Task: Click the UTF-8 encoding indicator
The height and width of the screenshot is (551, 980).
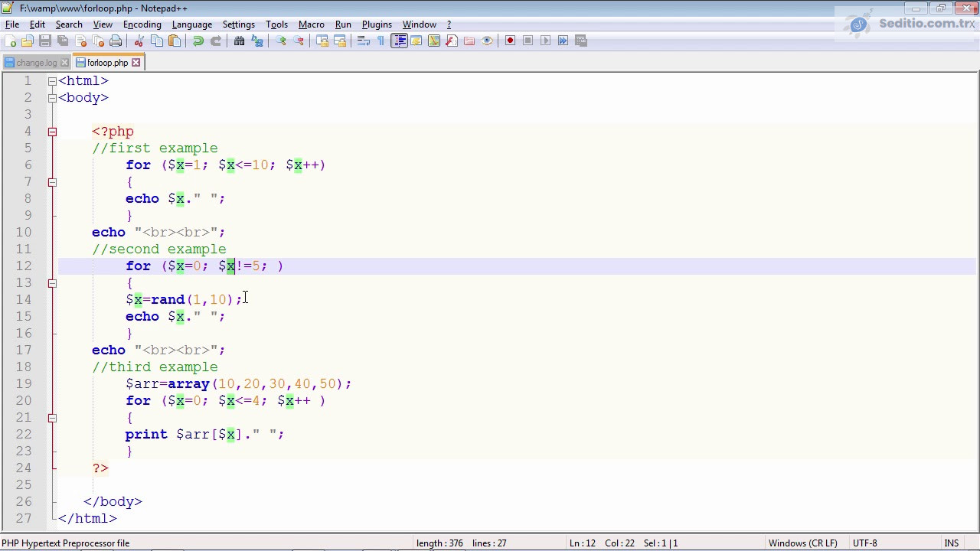Action: click(864, 543)
